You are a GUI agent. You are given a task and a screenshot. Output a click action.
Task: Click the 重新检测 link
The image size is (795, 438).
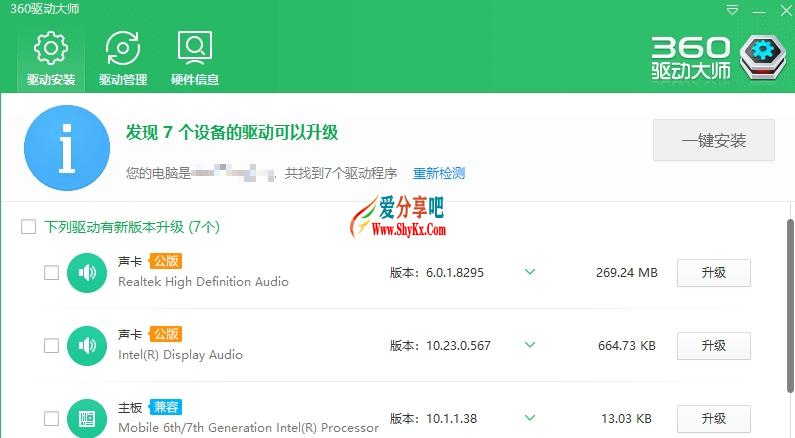coord(439,173)
